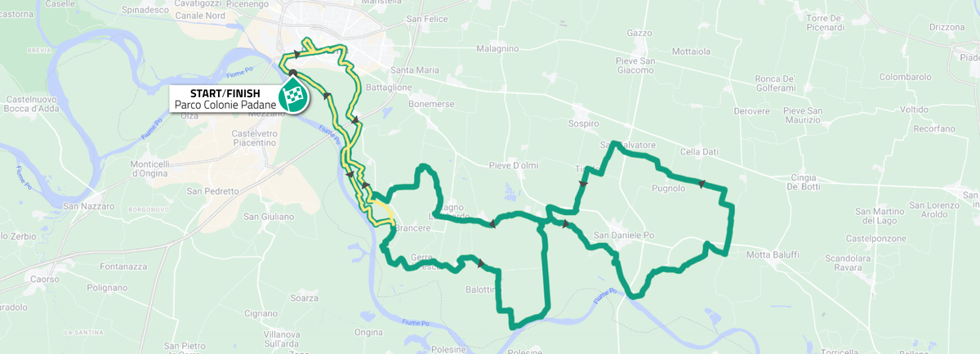This screenshot has height=354, width=980.
Task: Click the San Daniele Po town label
Action: point(625,235)
